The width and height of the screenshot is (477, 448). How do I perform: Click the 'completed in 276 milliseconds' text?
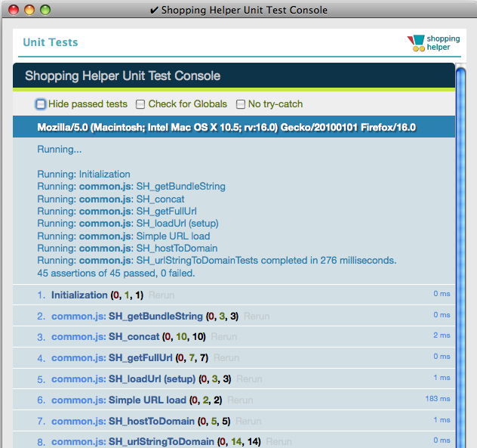(328, 261)
